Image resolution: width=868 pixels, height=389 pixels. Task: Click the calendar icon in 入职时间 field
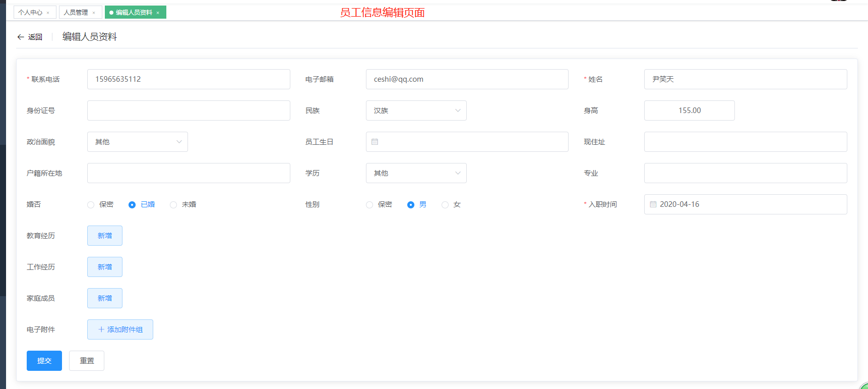(x=653, y=204)
